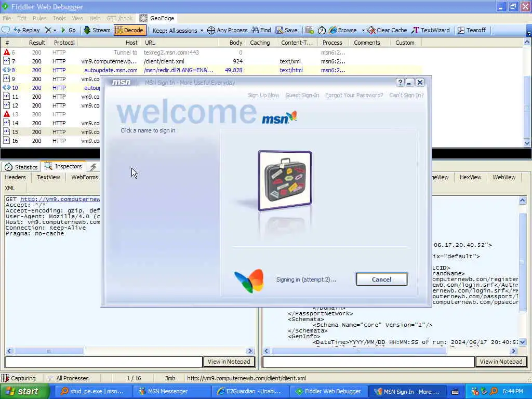This screenshot has height=399, width=532.
Task: Toggle Stream mode in Fiddler toolbar
Action: click(x=97, y=30)
